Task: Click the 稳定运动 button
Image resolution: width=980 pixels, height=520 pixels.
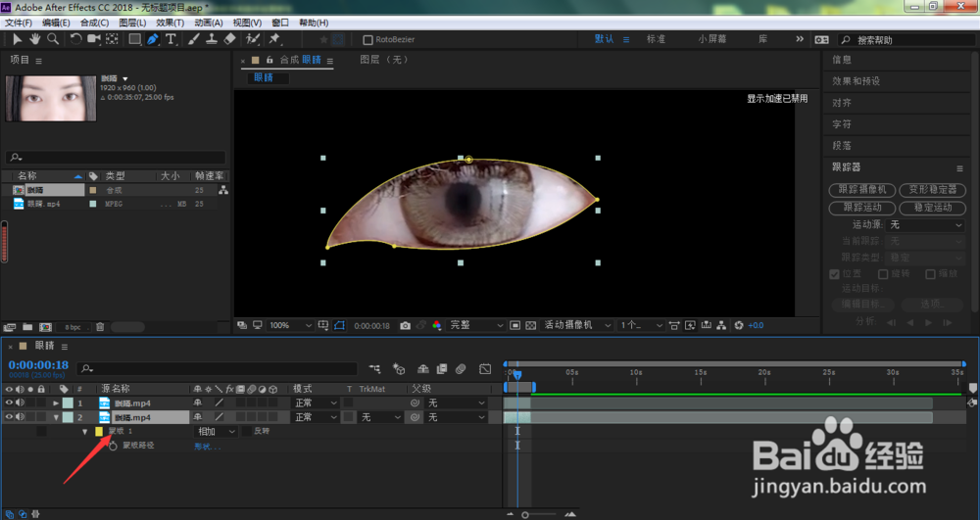Action: [933, 208]
